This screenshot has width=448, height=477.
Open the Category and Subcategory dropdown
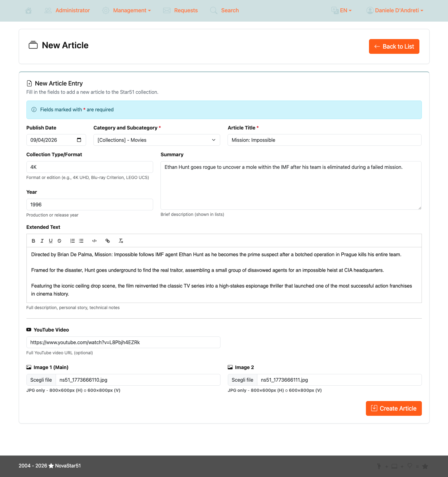[157, 140]
